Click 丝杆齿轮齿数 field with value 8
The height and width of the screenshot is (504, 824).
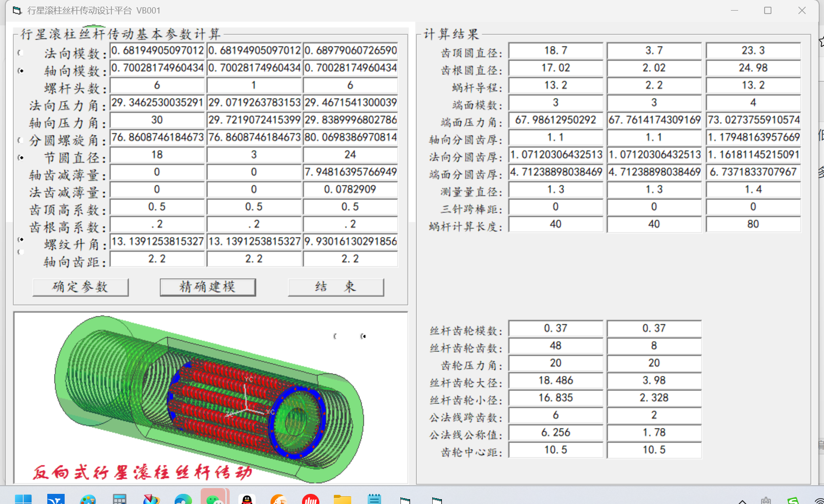(654, 345)
